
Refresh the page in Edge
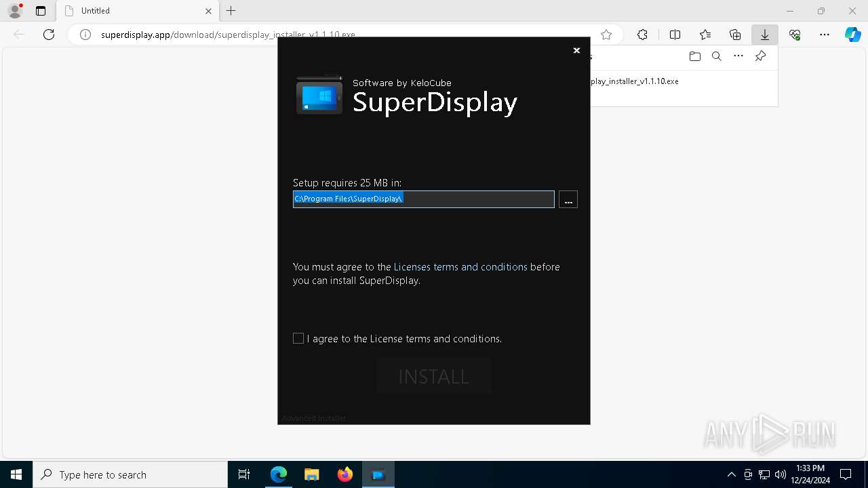tap(49, 35)
